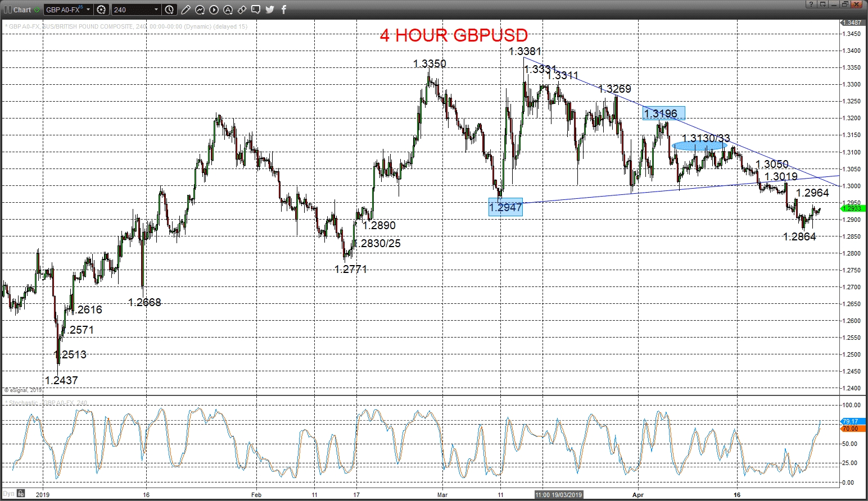Open the pencil drawing tools icon
Image resolution: width=868 pixels, height=501 pixels.
pyautogui.click(x=186, y=10)
